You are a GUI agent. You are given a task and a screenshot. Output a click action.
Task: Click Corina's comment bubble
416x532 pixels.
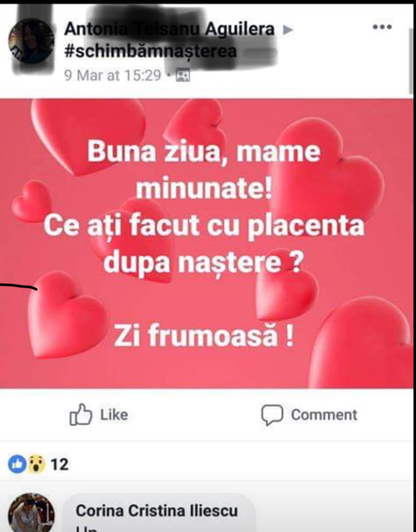tap(158, 513)
